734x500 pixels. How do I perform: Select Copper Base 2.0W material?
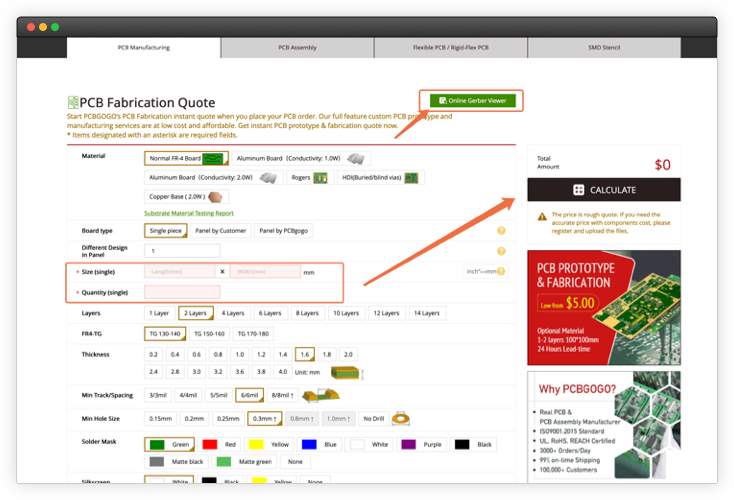(186, 197)
